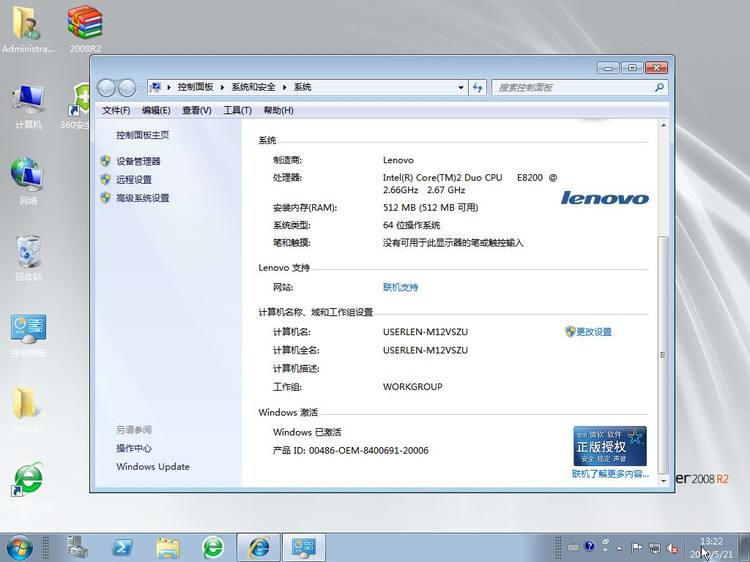The height and width of the screenshot is (562, 750).
Task: Click the address bar refresh button
Action: [x=477, y=88]
